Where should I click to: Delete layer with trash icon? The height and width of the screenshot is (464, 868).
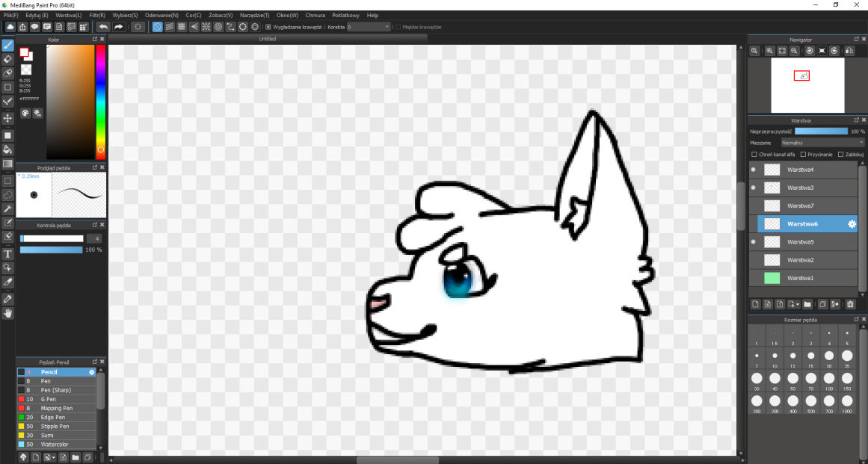click(x=850, y=304)
